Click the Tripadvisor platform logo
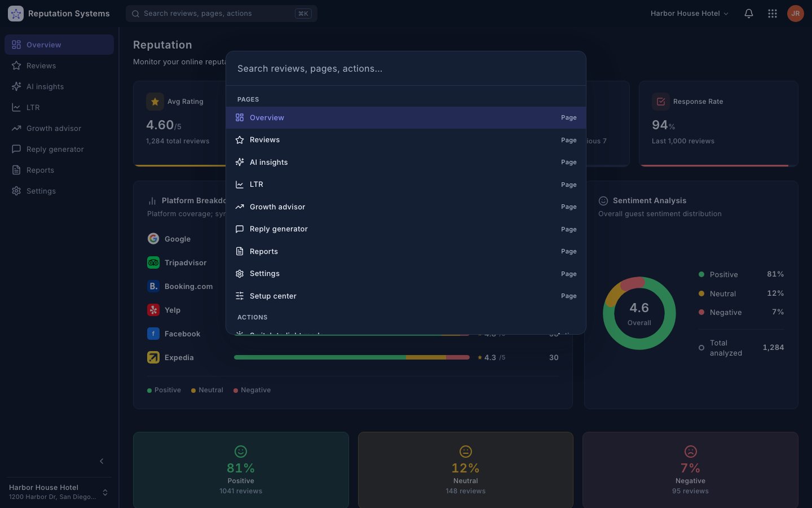Image resolution: width=812 pixels, height=508 pixels. click(153, 262)
